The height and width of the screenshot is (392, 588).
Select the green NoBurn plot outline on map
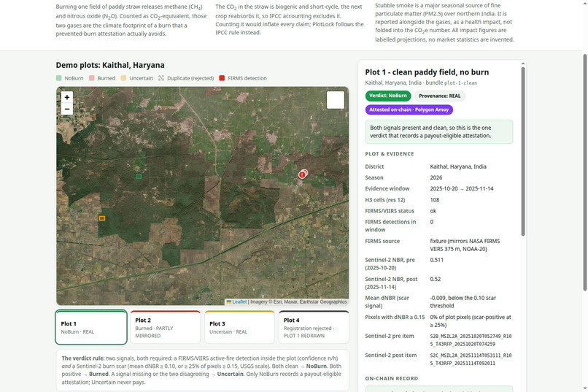(139, 177)
